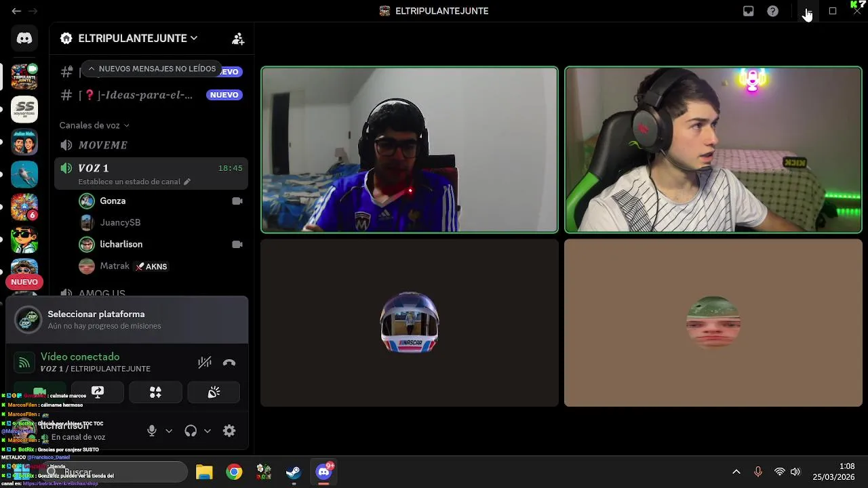Open the soundboard button
Screen dimensions: 868x488
click(214, 392)
